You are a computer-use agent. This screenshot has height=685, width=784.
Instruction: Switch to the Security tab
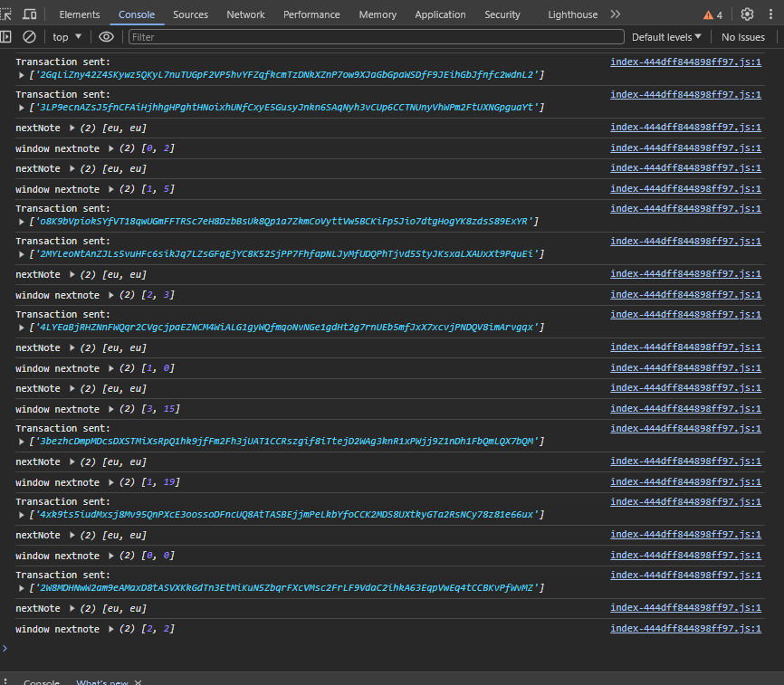(502, 15)
